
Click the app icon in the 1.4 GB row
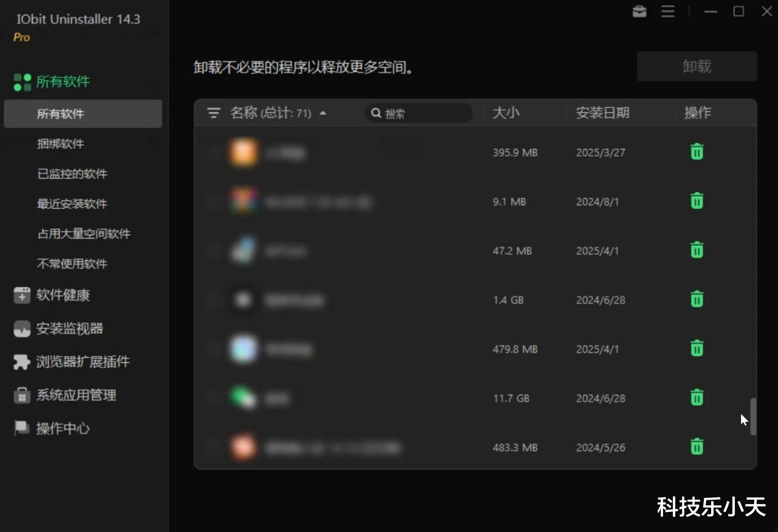(243, 300)
